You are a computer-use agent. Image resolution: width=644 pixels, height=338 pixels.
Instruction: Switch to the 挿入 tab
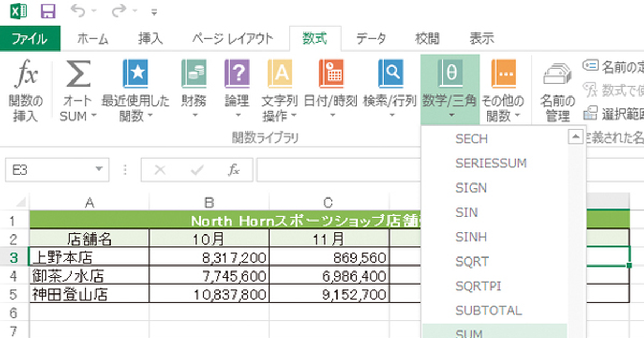tap(151, 39)
